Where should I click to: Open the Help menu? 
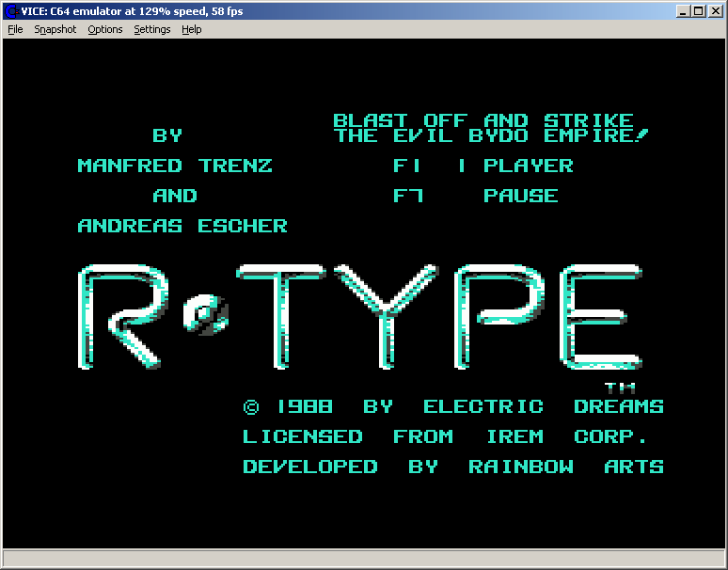coord(191,29)
